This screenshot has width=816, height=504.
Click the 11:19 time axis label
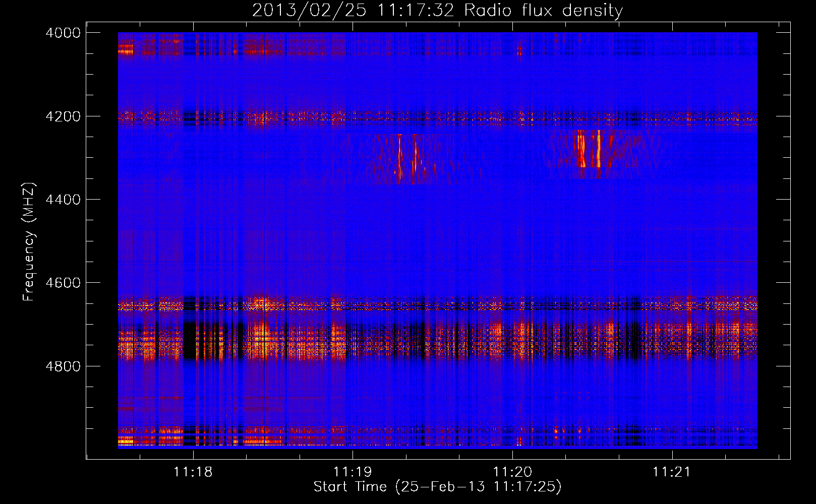(353, 472)
